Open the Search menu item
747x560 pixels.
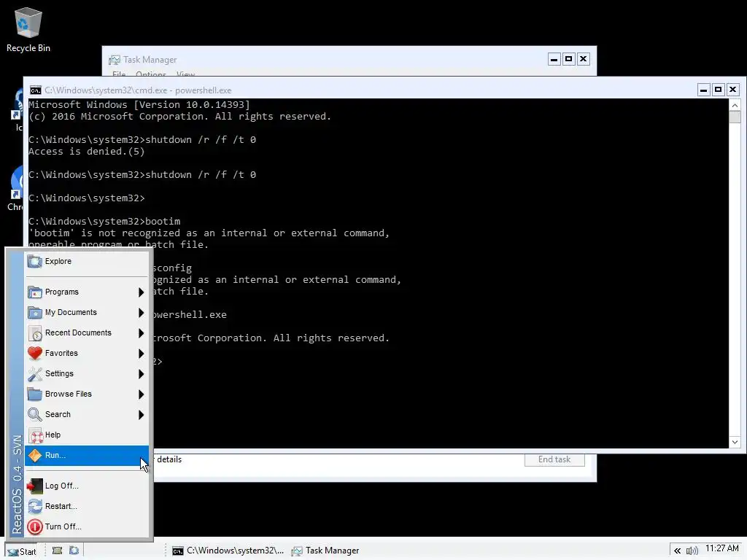(x=87, y=415)
